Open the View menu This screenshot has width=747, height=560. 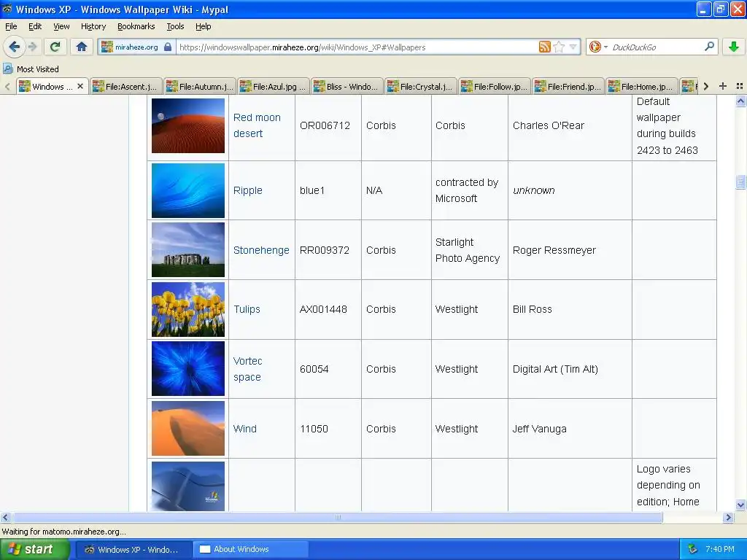pyautogui.click(x=61, y=26)
